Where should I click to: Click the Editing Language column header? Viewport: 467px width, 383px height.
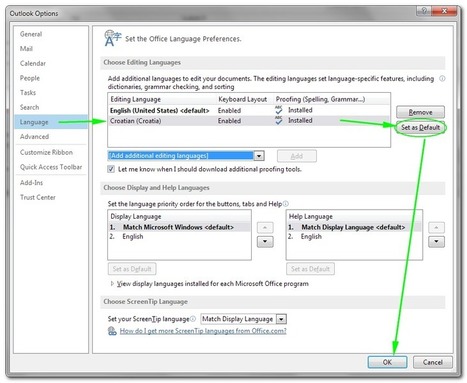click(135, 99)
